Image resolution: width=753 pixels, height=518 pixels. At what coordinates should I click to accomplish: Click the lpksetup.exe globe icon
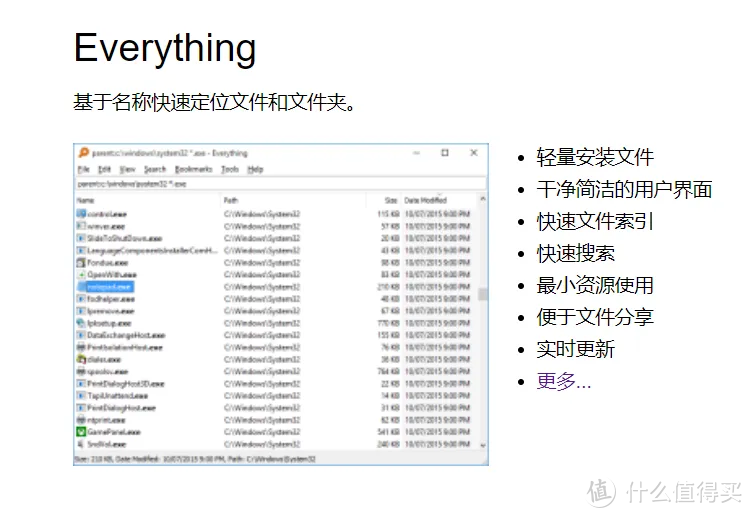pos(81,323)
